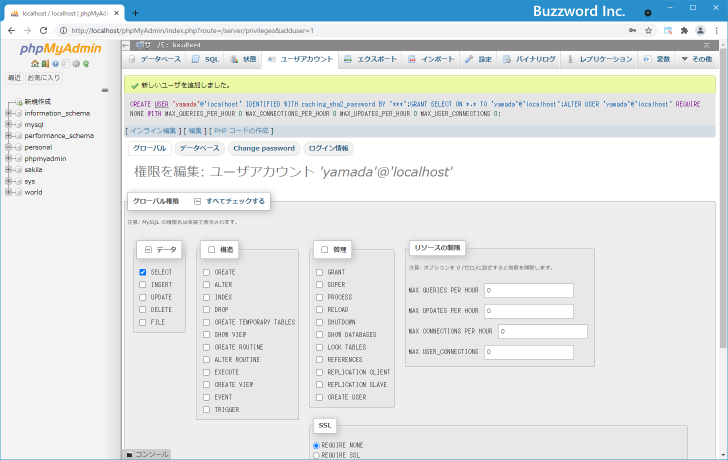The height and width of the screenshot is (460, 728).
Task: Collapse the navigation panel arrow icon
Action: pos(126,45)
